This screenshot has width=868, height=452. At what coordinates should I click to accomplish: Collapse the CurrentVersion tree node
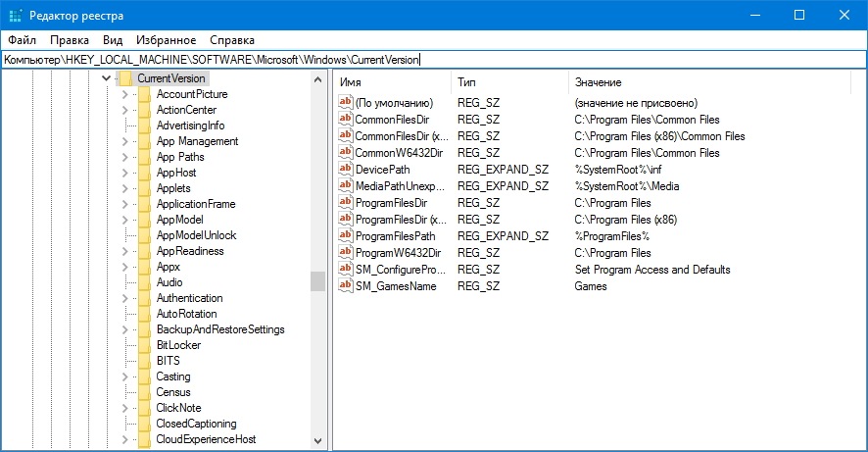tap(106, 78)
